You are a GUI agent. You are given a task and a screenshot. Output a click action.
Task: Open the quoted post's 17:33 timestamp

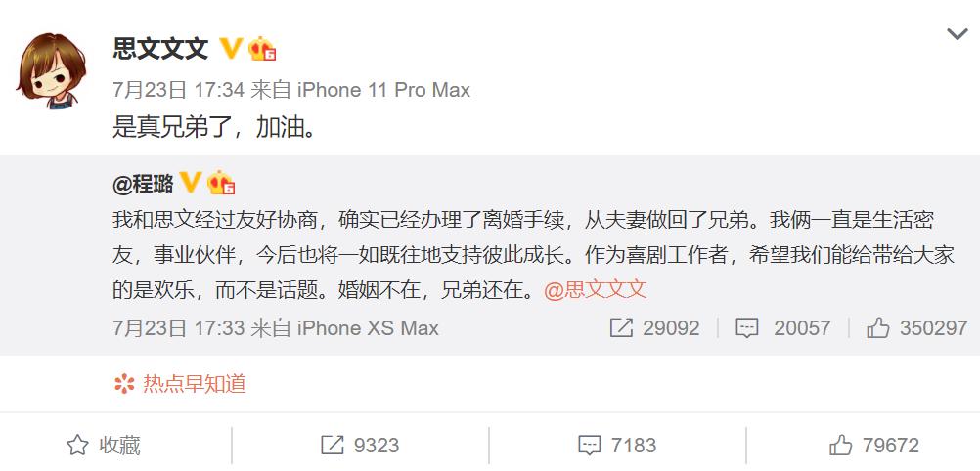click(178, 328)
